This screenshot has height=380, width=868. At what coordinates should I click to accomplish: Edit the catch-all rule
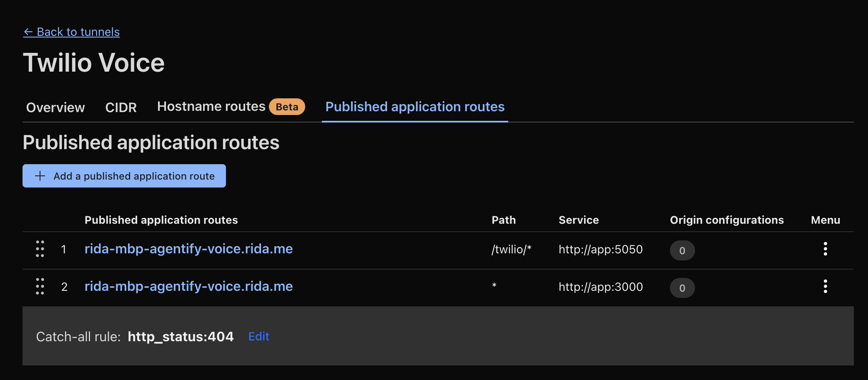(258, 336)
